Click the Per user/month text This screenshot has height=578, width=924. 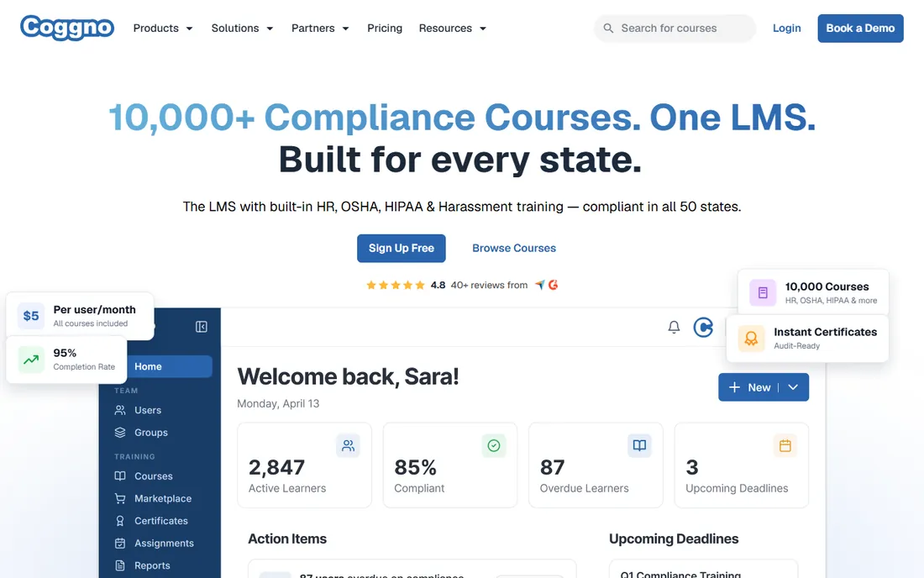pyautogui.click(x=94, y=309)
